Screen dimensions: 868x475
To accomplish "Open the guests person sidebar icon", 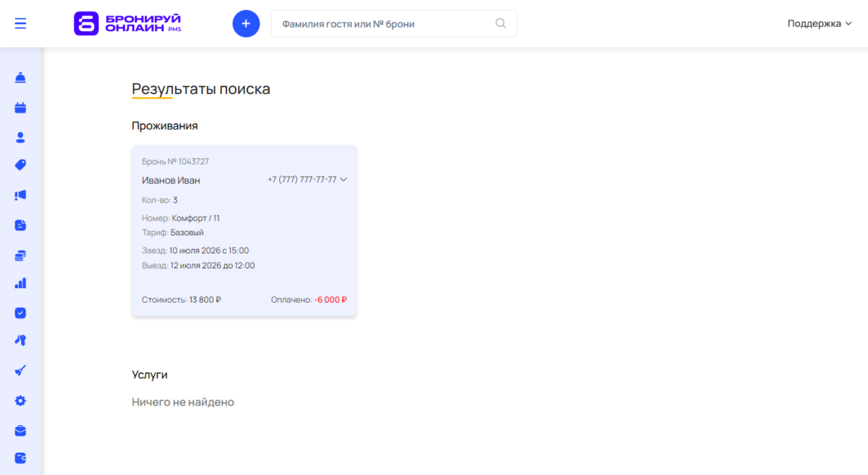I will (x=20, y=137).
